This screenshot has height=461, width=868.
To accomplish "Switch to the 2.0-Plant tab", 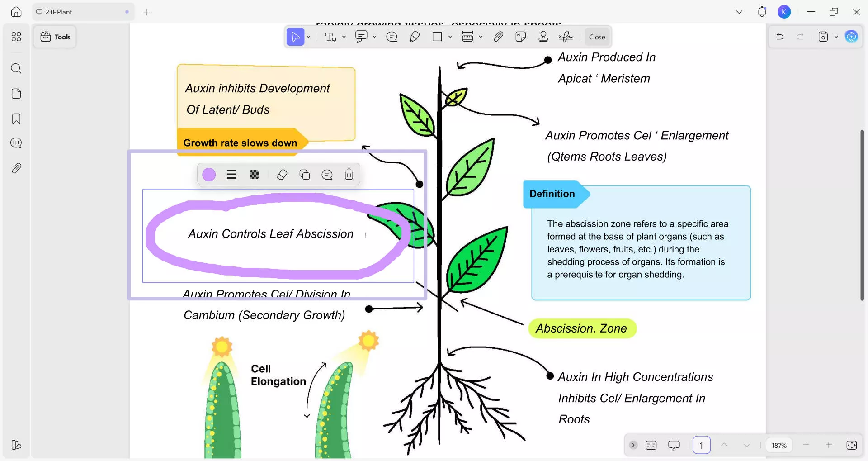I will (x=82, y=12).
